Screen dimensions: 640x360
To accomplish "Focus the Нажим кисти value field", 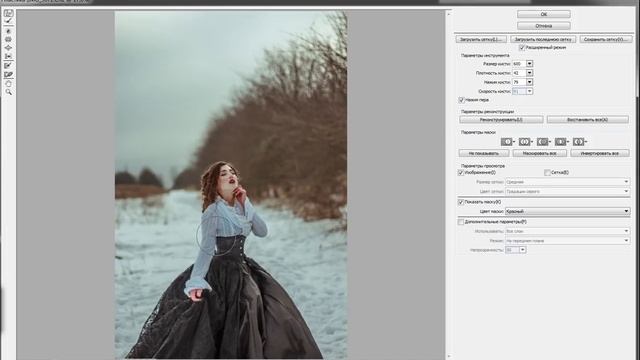I will 519,82.
